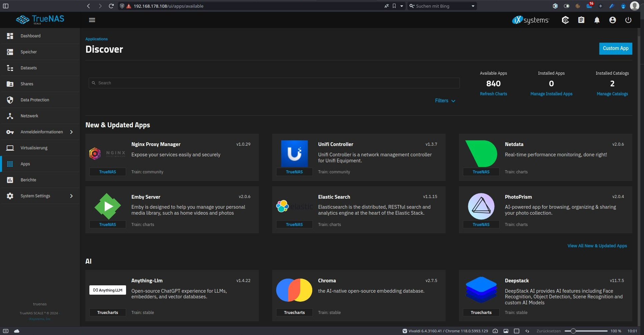This screenshot has width=644, height=335.
Task: Toggle images with status bar picture icon
Action: point(506,331)
